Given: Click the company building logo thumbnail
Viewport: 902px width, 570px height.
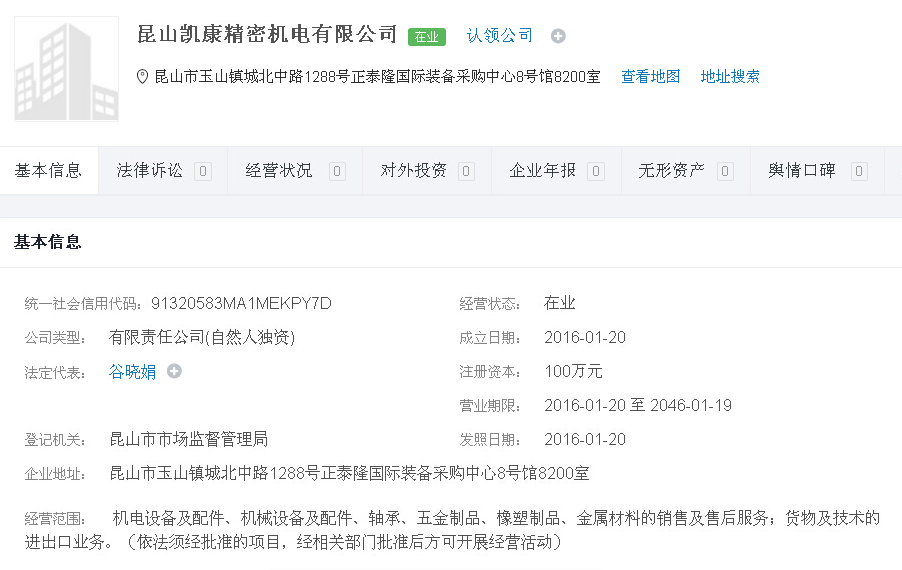Looking at the screenshot, I should click(66, 69).
